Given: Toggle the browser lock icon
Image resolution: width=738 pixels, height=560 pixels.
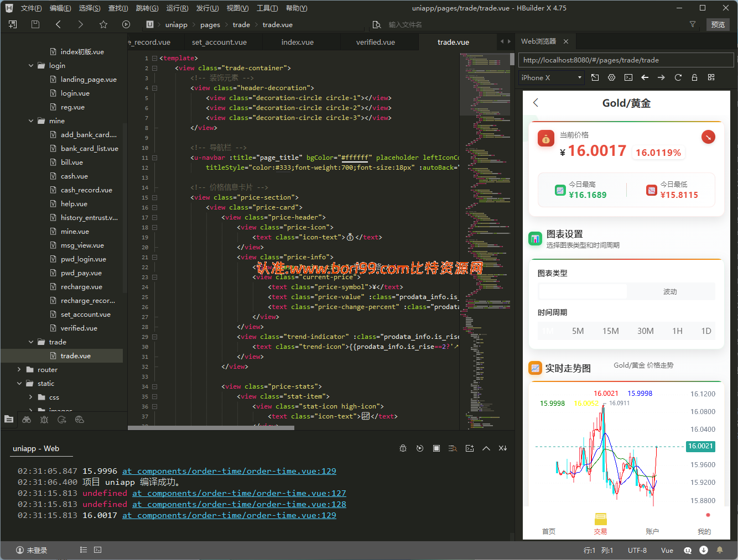Looking at the screenshot, I should coord(694,77).
